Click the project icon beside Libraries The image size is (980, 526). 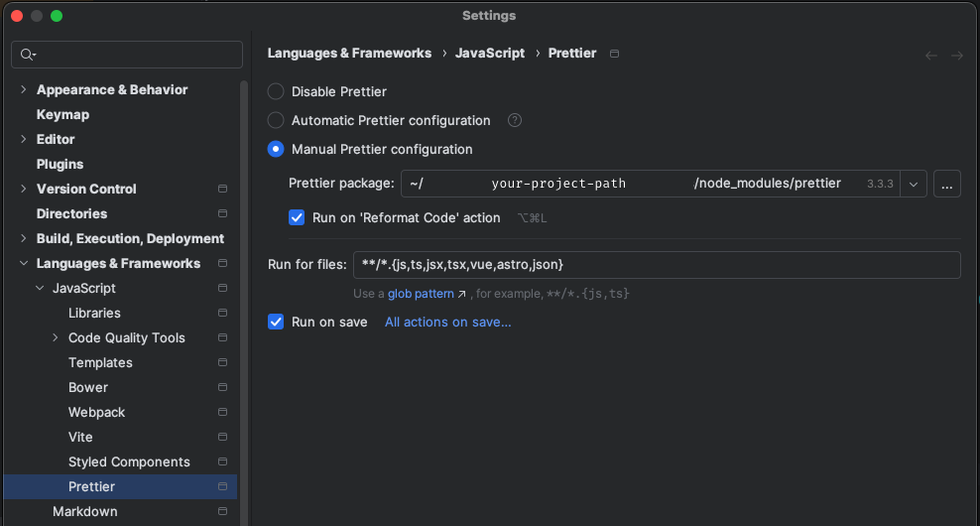coord(222,313)
